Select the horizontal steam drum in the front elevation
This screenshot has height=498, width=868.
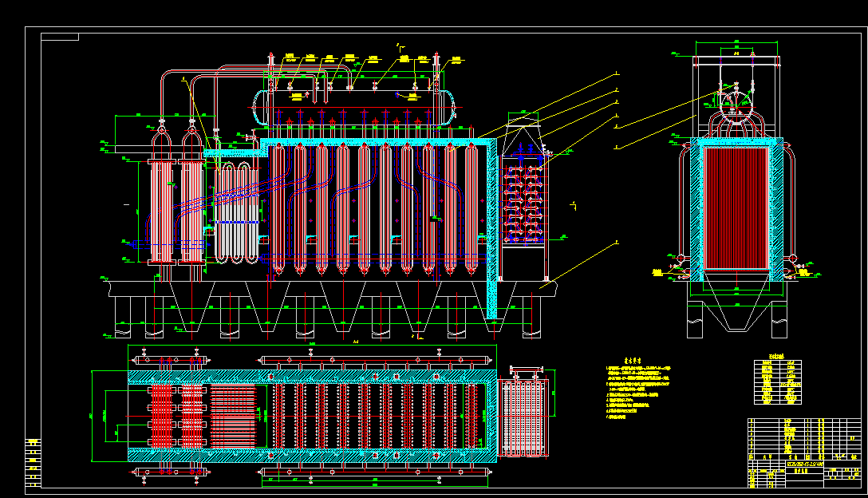pyautogui.click(x=354, y=106)
